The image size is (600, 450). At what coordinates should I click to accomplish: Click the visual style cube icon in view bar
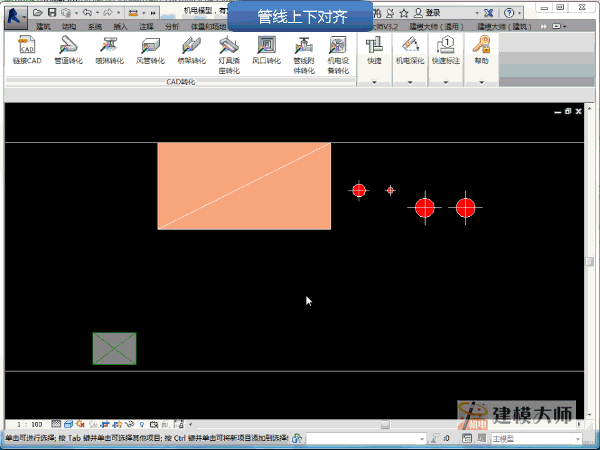pos(69,424)
